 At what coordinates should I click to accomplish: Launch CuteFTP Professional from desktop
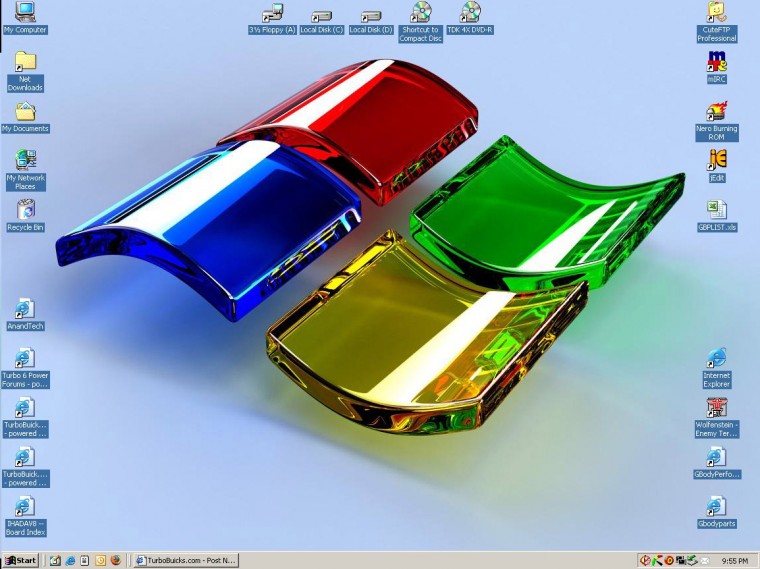coord(717,22)
